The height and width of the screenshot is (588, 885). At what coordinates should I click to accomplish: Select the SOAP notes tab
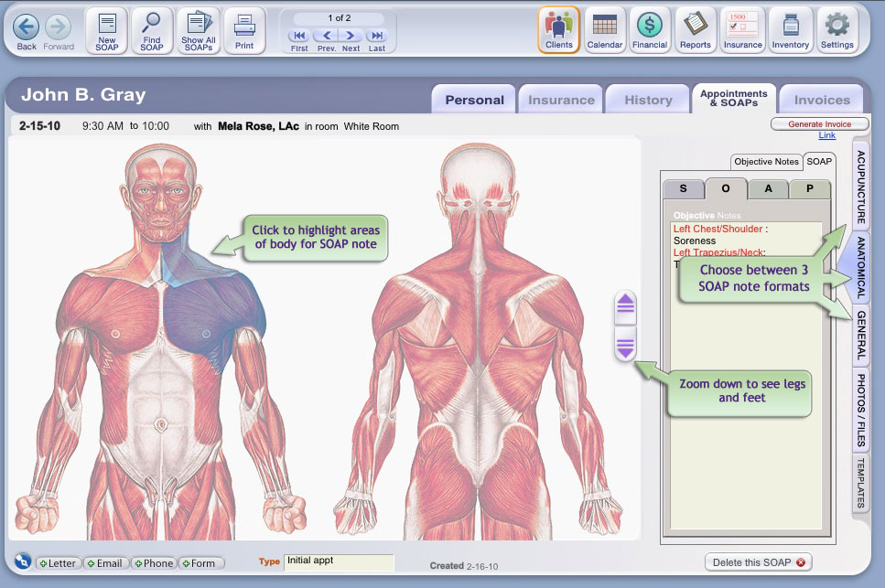coord(819,162)
